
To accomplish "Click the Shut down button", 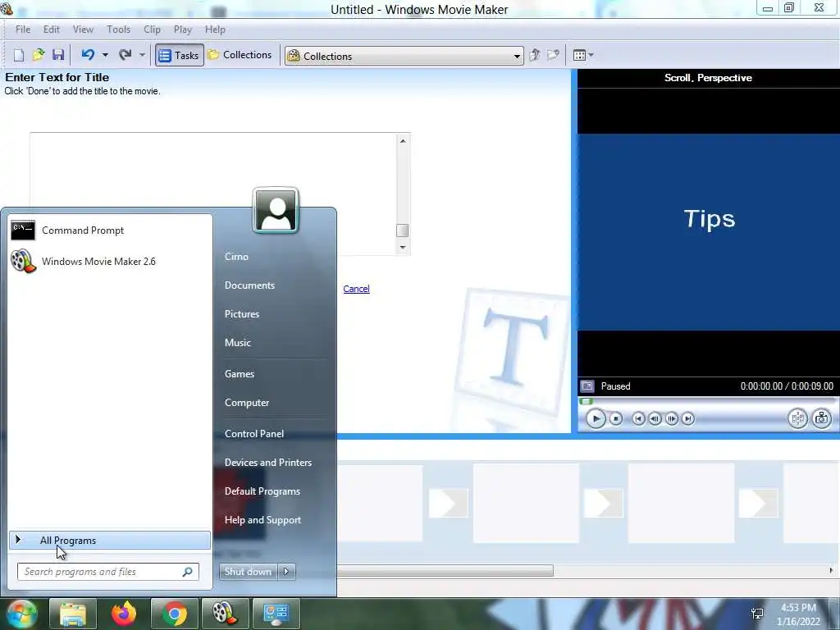I will pyautogui.click(x=248, y=572).
